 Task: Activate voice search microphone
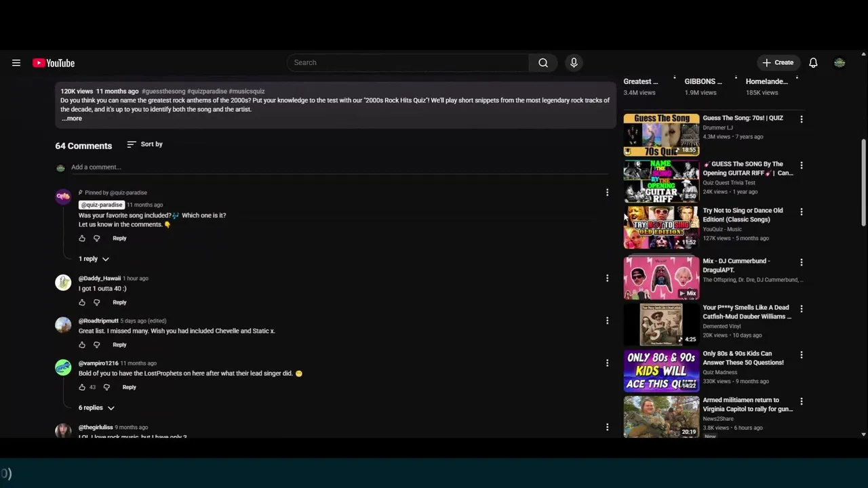coord(574,63)
